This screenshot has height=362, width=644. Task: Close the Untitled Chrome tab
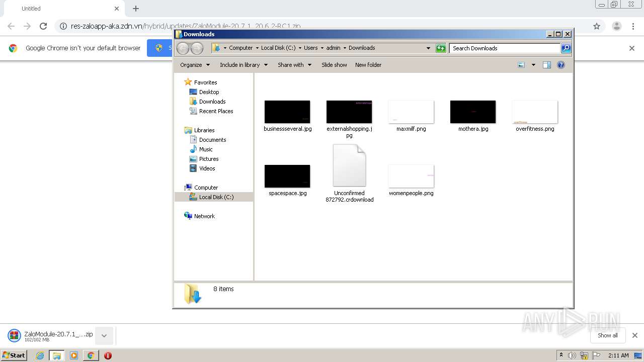pyautogui.click(x=117, y=9)
